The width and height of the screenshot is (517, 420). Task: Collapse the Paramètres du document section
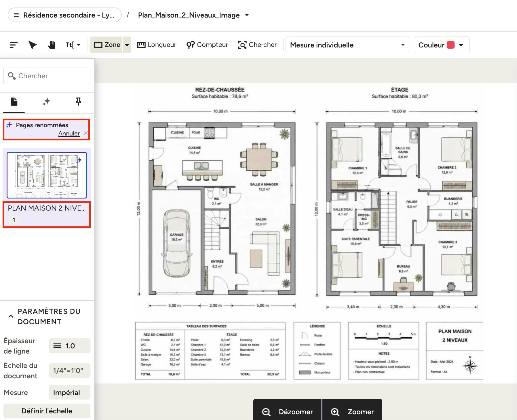[11, 316]
